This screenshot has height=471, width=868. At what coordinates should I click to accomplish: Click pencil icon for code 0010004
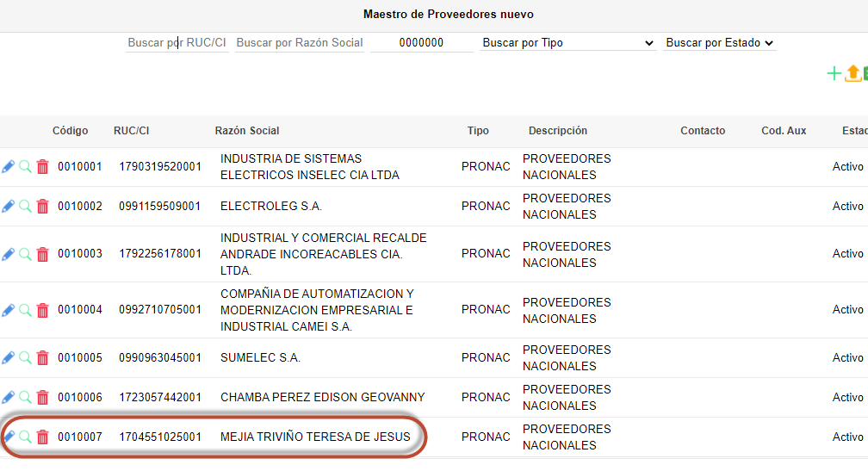click(9, 310)
